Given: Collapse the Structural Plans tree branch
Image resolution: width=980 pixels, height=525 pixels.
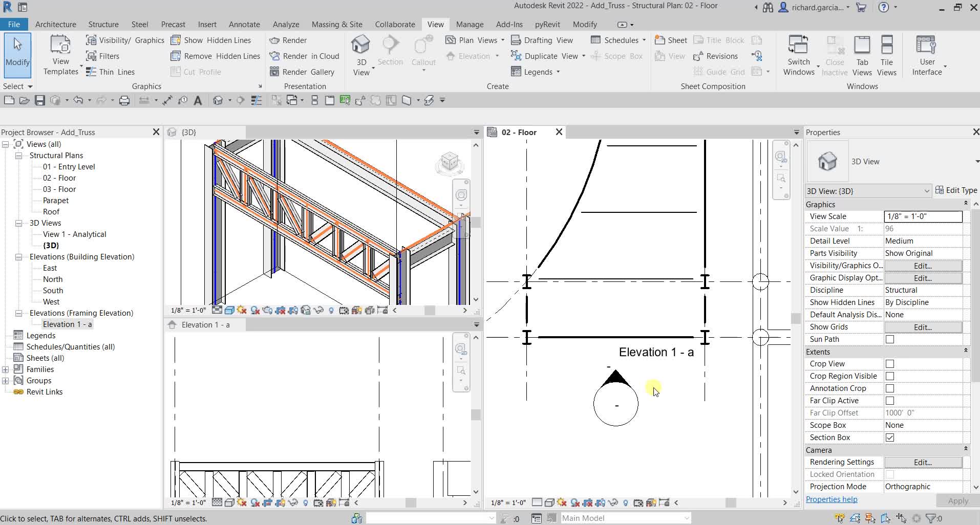Looking at the screenshot, I should [x=18, y=156].
